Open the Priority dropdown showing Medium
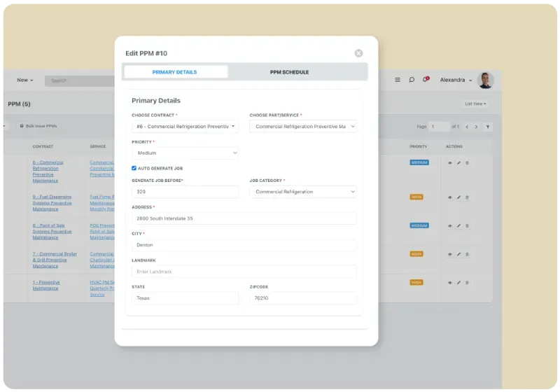Screen dimensions: 560x392 point(185,153)
